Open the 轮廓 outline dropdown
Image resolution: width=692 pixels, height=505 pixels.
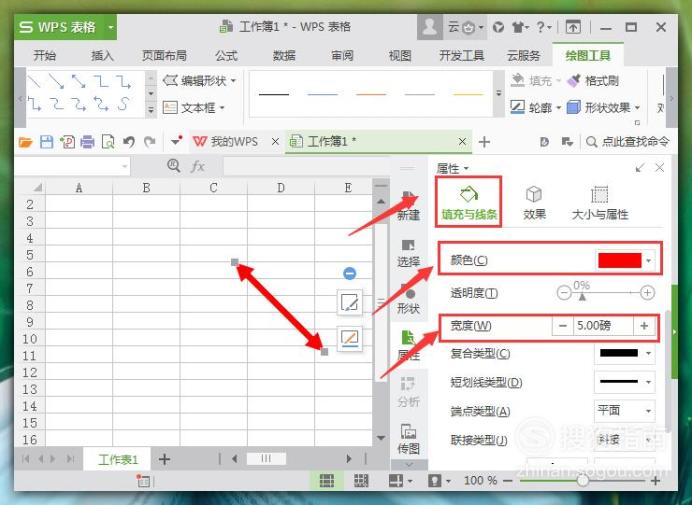(535, 107)
